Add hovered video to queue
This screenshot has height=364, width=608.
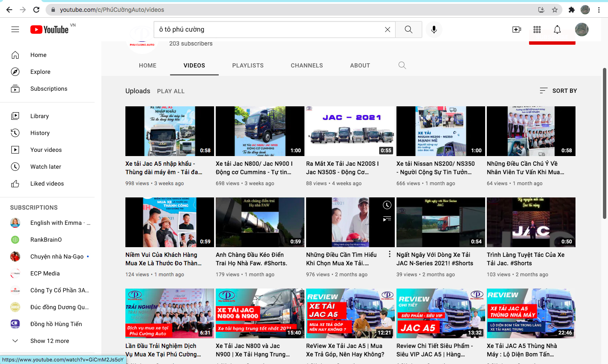[387, 219]
